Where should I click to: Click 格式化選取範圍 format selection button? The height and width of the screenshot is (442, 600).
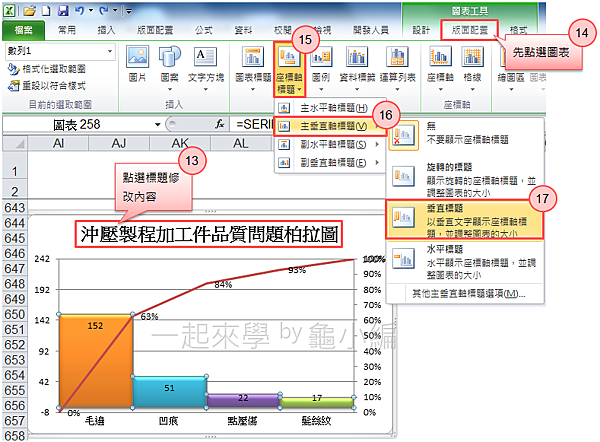click(47, 69)
